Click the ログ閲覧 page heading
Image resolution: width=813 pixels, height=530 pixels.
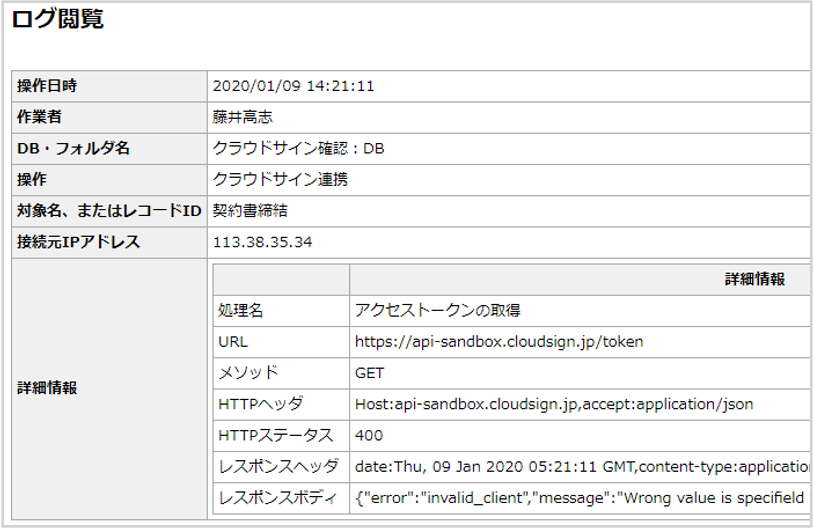click(58, 20)
